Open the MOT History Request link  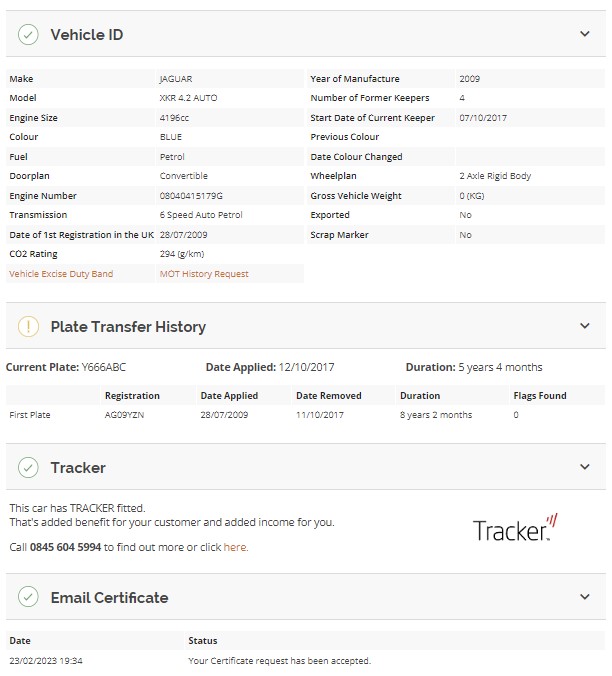(x=204, y=274)
